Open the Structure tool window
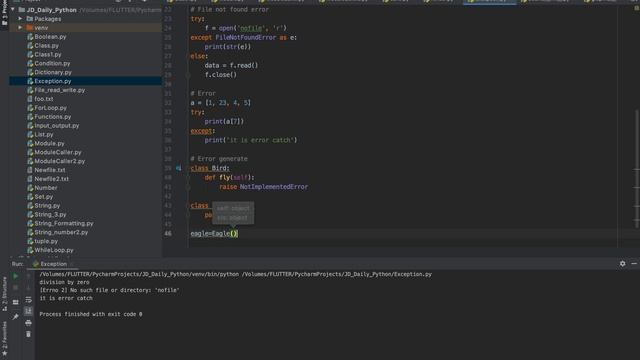 click(x=4, y=294)
